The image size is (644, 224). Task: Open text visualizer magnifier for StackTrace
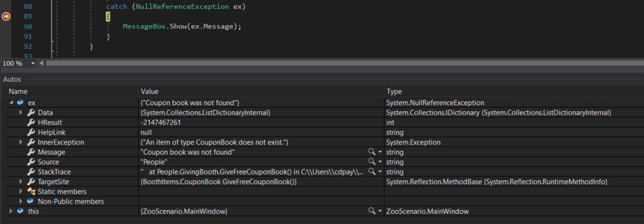pyautogui.click(x=371, y=172)
